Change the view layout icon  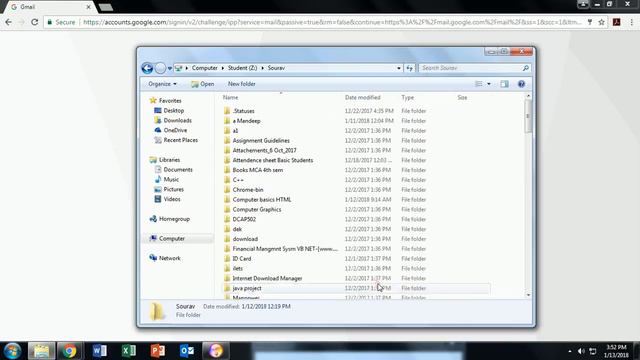(479, 84)
